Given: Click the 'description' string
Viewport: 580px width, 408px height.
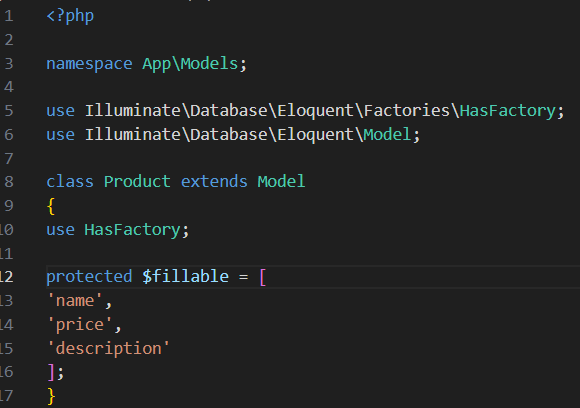Looking at the screenshot, I should coord(109,348).
